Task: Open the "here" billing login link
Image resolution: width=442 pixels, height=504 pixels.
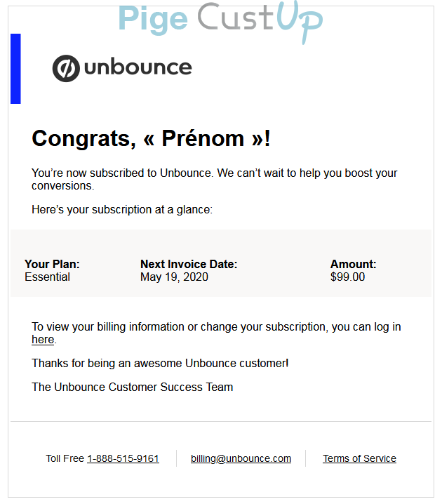Action: [43, 340]
